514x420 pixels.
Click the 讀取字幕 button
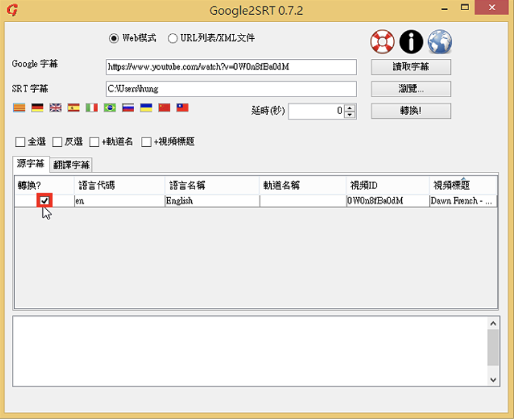click(x=411, y=67)
